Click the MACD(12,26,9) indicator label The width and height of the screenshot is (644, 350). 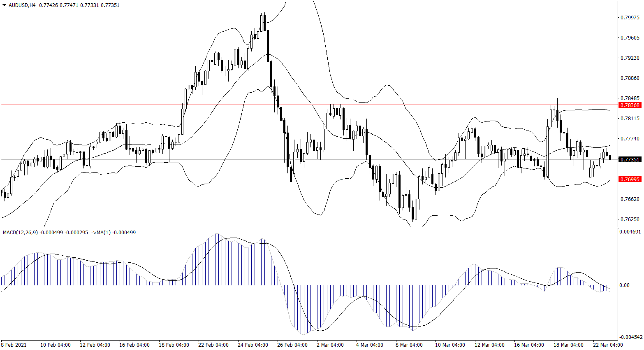[20, 233]
